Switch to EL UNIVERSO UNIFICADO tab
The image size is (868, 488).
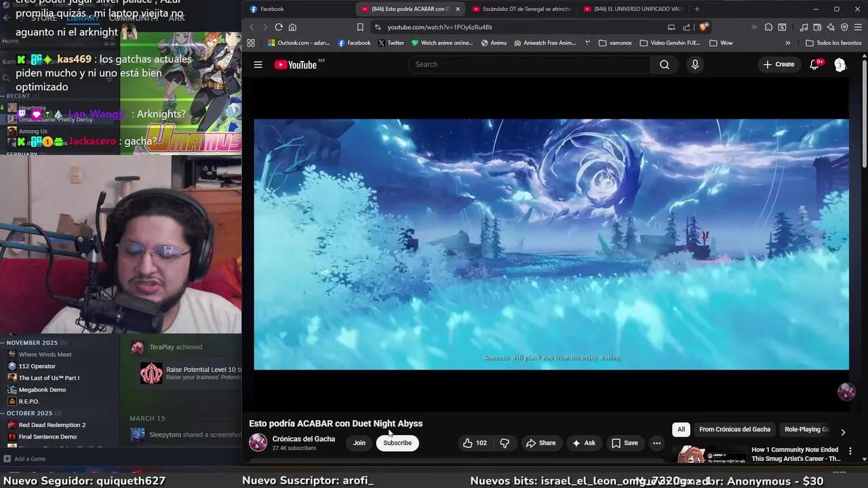(x=633, y=9)
